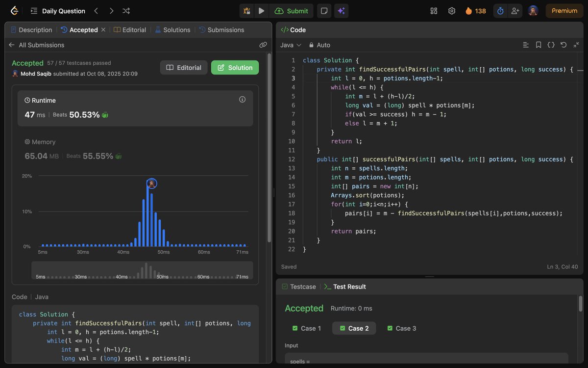Click the debugger bug icon
The image size is (588, 368).
click(246, 11)
